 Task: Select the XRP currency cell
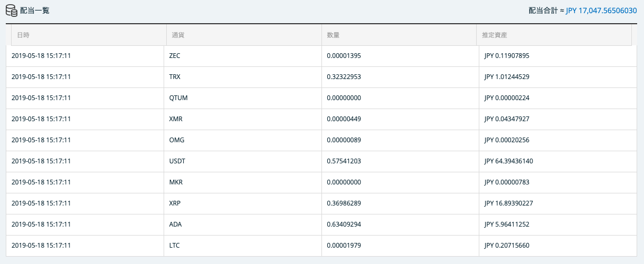tap(175, 203)
